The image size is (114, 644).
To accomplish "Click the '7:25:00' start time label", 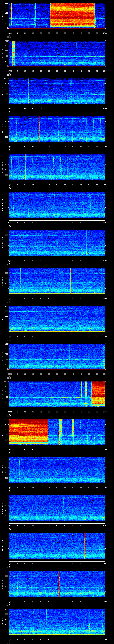I will click(9, 374).
